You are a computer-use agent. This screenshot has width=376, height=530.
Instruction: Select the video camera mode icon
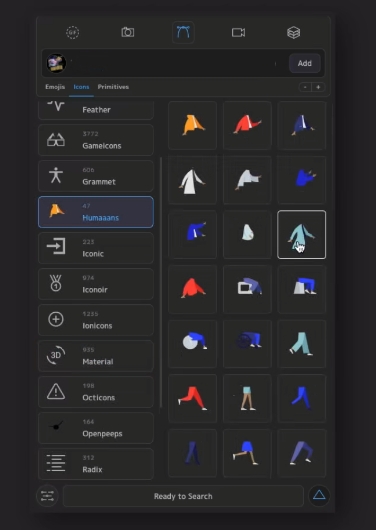point(238,32)
